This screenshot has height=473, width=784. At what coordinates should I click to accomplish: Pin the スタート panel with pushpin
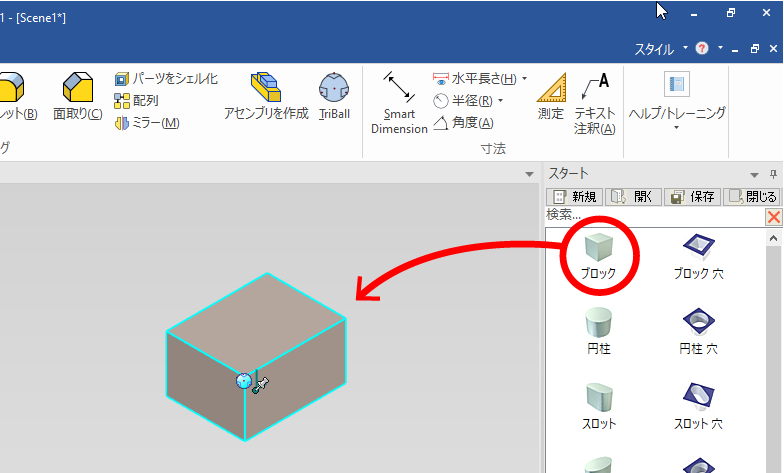click(774, 174)
